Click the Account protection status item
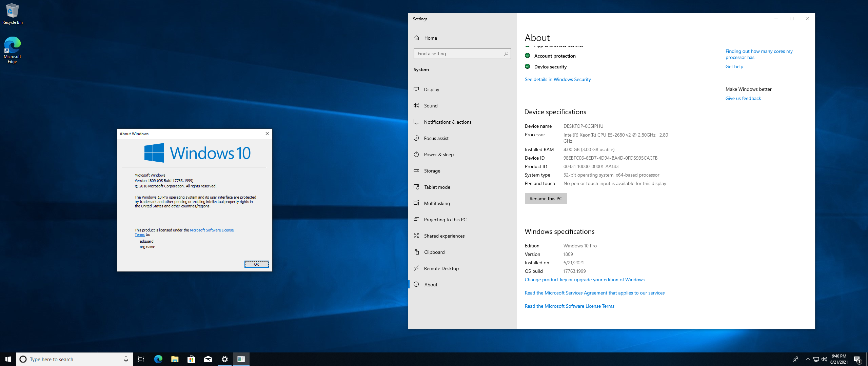The width and height of the screenshot is (868, 366). coord(550,56)
